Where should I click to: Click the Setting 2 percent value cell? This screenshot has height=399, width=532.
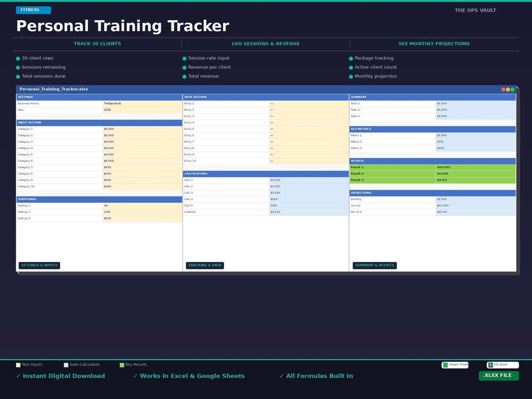pyautogui.click(x=142, y=212)
